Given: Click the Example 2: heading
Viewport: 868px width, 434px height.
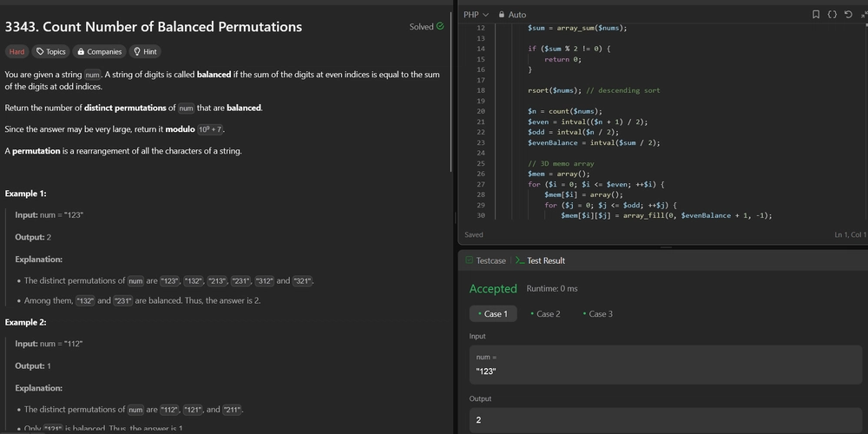Looking at the screenshot, I should 25,322.
